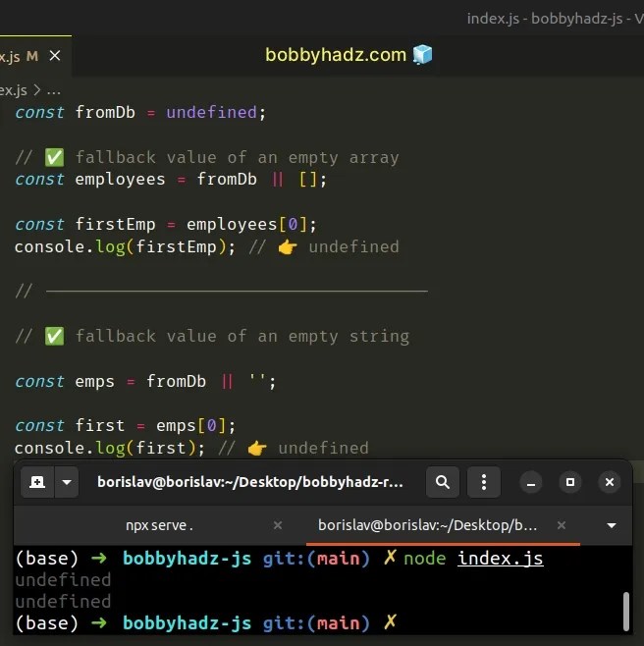Close the borislav@borislav terminal tab

[562, 525]
